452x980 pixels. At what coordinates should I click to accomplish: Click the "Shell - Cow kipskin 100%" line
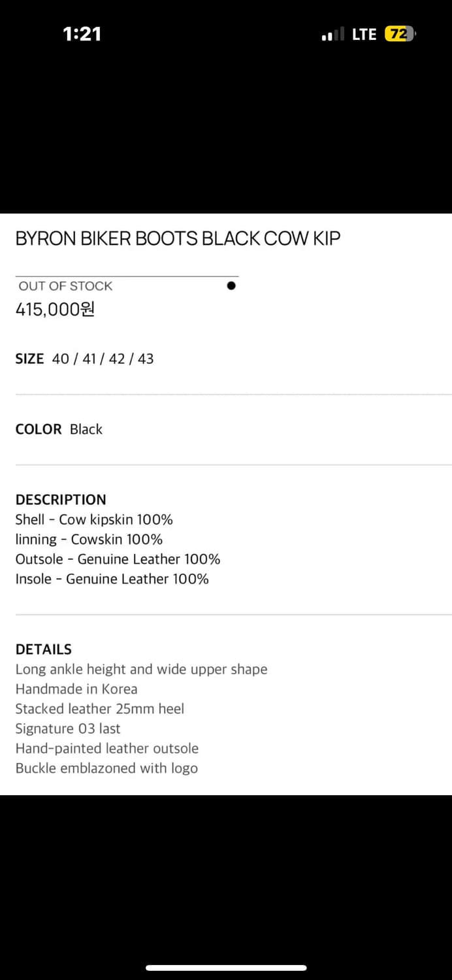(x=94, y=520)
